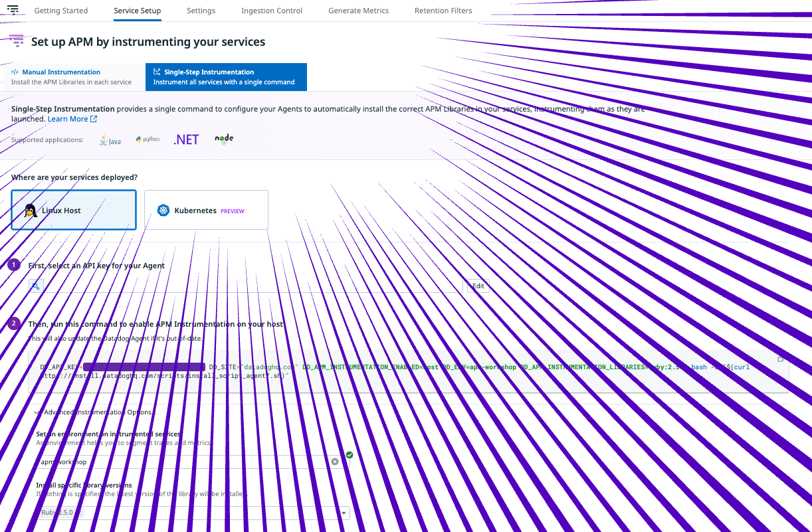812x532 pixels.
Task: Click the "Install specific library versions" label
Action: [x=84, y=485]
